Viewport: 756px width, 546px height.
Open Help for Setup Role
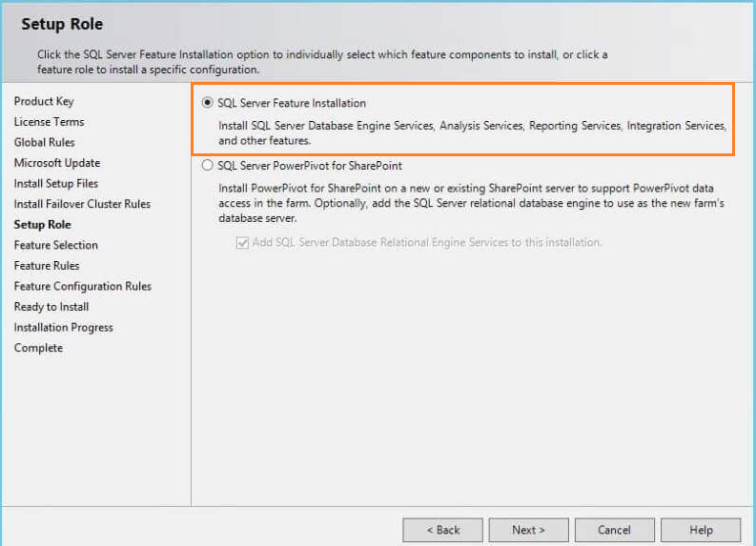(x=701, y=530)
